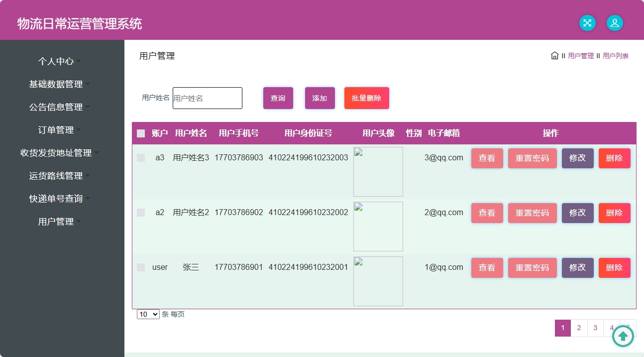
Task: Select 公告信息管理 in the sidebar
Action: click(56, 107)
